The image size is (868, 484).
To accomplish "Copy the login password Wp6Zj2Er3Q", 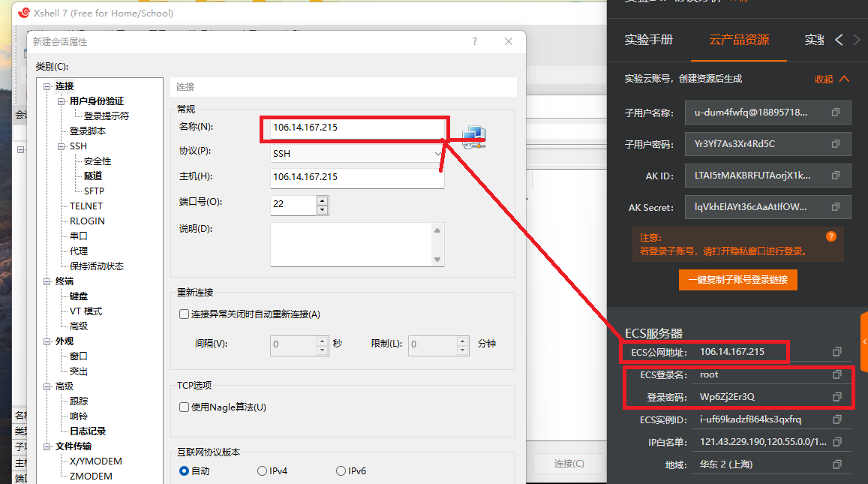I will pos(837,397).
